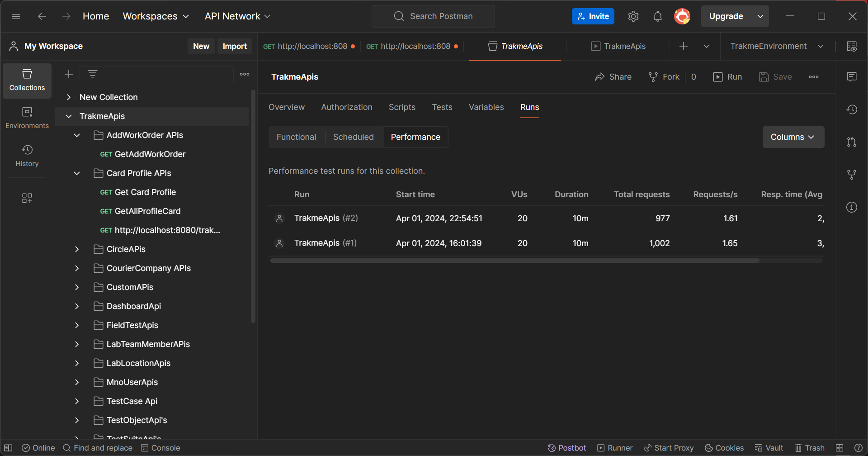Open the History sidebar panel
The image size is (868, 456).
[x=27, y=156]
